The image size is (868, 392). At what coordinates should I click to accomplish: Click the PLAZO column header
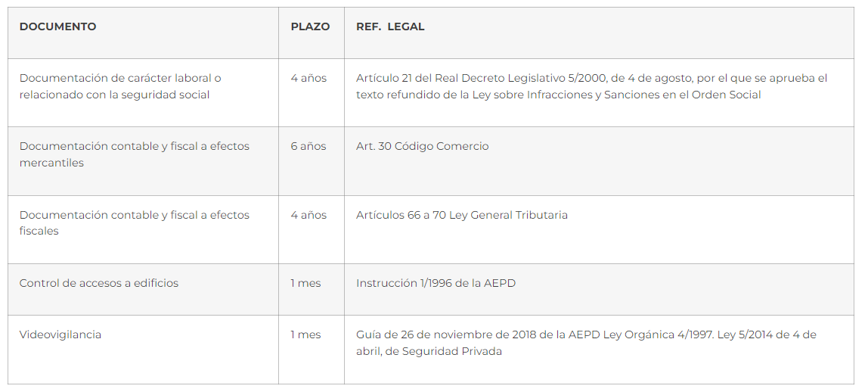[310, 26]
